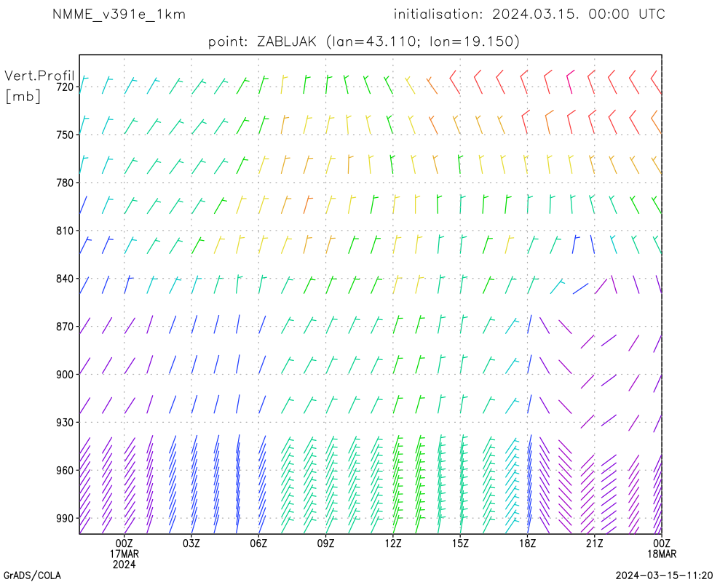Click the 09Z time axis label
Screen dimensions: 728x582
[x=325, y=543]
